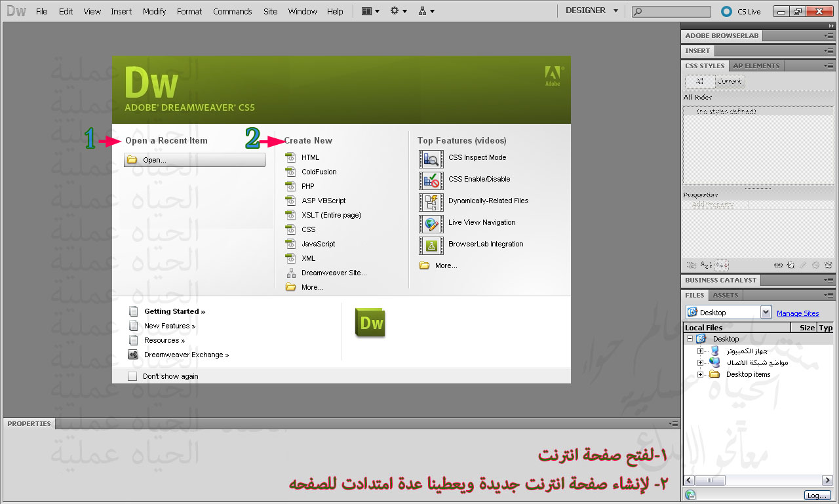Create a new HTML document
839x504 pixels.
coord(303,157)
